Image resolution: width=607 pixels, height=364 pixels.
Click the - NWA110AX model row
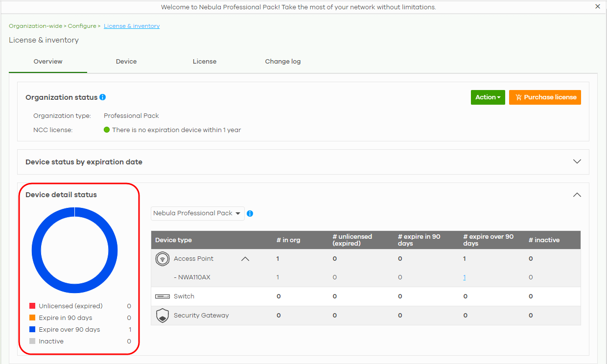pyautogui.click(x=192, y=277)
